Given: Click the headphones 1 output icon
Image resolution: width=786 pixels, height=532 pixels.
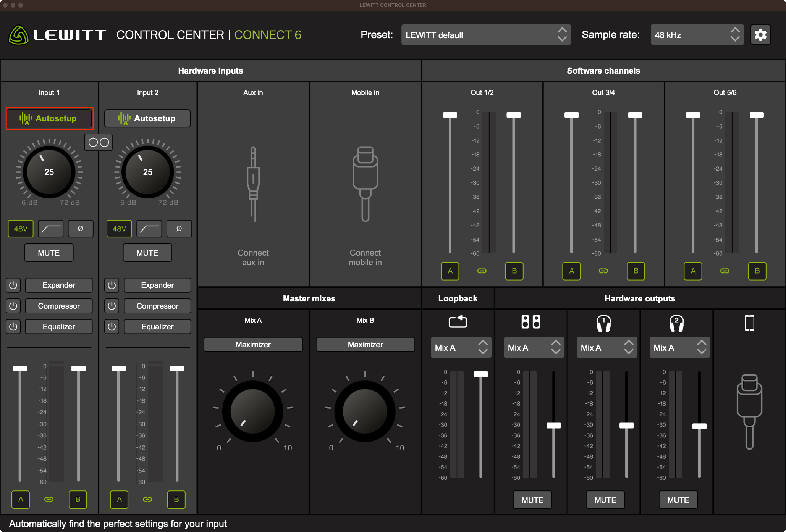Looking at the screenshot, I should tap(604, 323).
